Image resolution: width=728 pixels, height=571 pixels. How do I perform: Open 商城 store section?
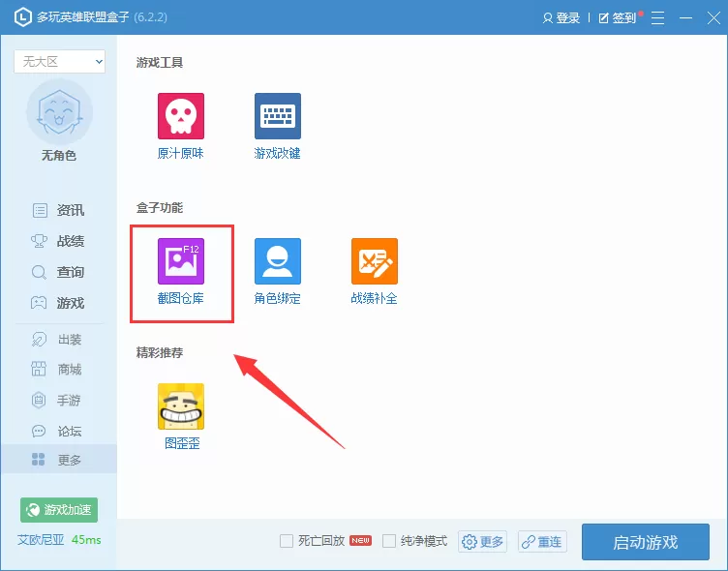tap(57, 370)
